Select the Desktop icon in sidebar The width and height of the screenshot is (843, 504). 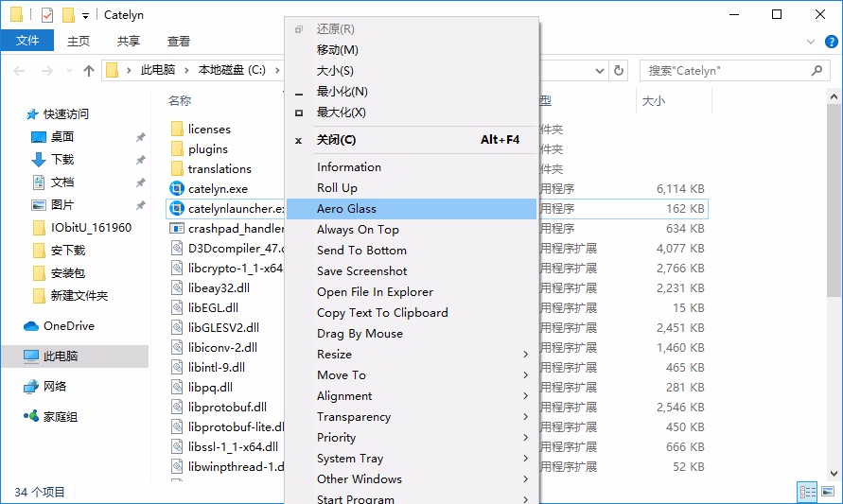coord(39,137)
